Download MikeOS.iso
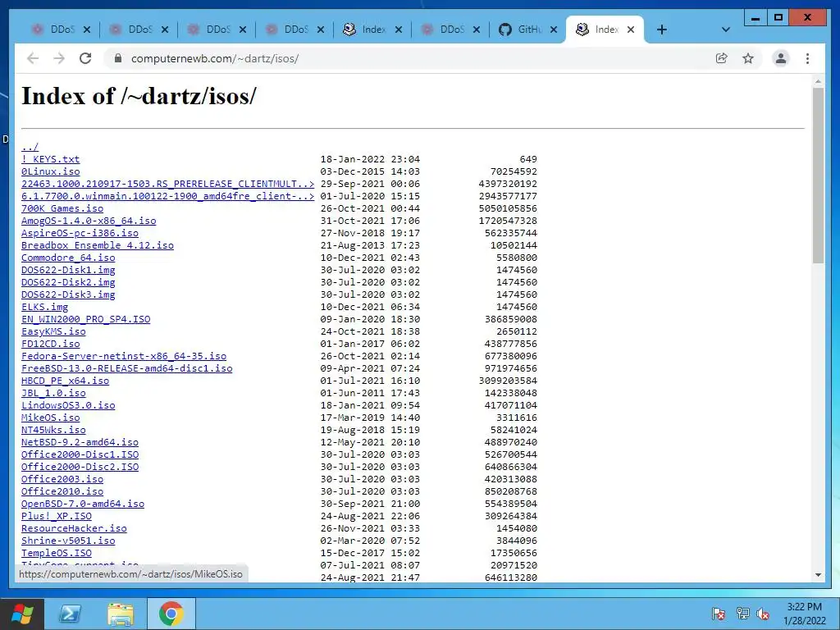840x630 pixels. tap(50, 418)
